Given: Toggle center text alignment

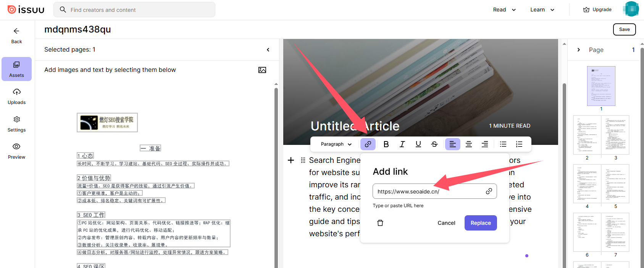Looking at the screenshot, I should [x=469, y=144].
